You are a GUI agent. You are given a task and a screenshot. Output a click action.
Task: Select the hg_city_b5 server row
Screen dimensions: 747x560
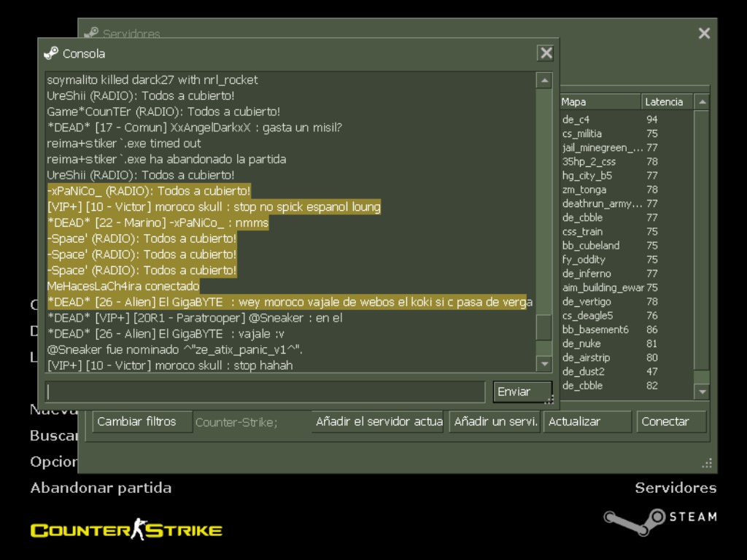(627, 176)
